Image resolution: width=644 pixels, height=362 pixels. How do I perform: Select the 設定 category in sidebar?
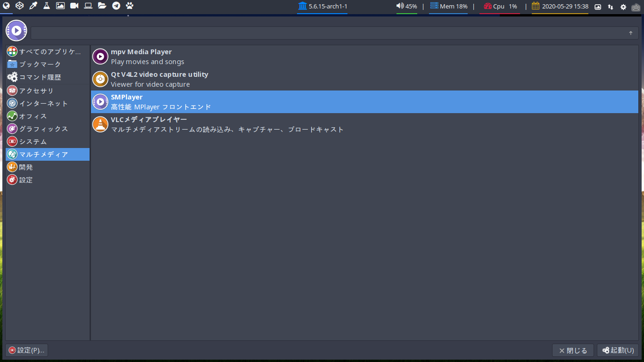[x=48, y=180]
